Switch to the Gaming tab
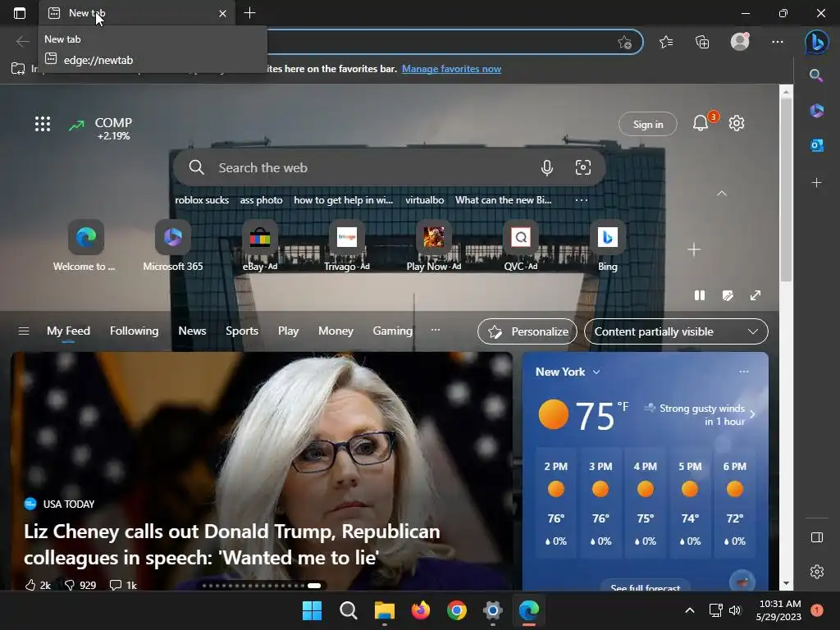This screenshot has height=630, width=840. tap(393, 331)
